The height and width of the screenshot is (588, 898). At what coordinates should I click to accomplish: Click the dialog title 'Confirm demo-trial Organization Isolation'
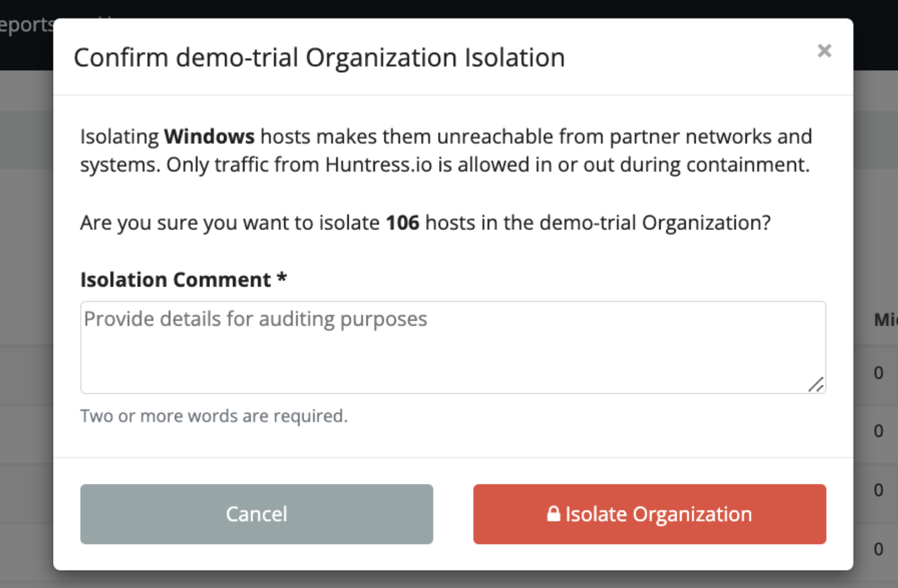coord(319,57)
